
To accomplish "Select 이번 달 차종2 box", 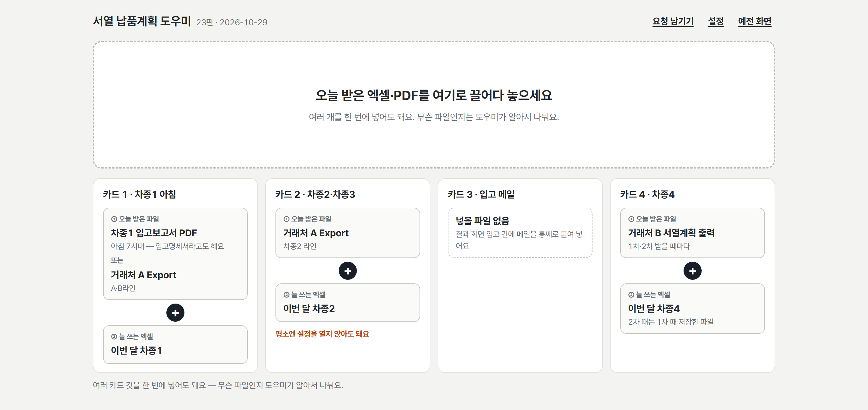I will click(348, 302).
